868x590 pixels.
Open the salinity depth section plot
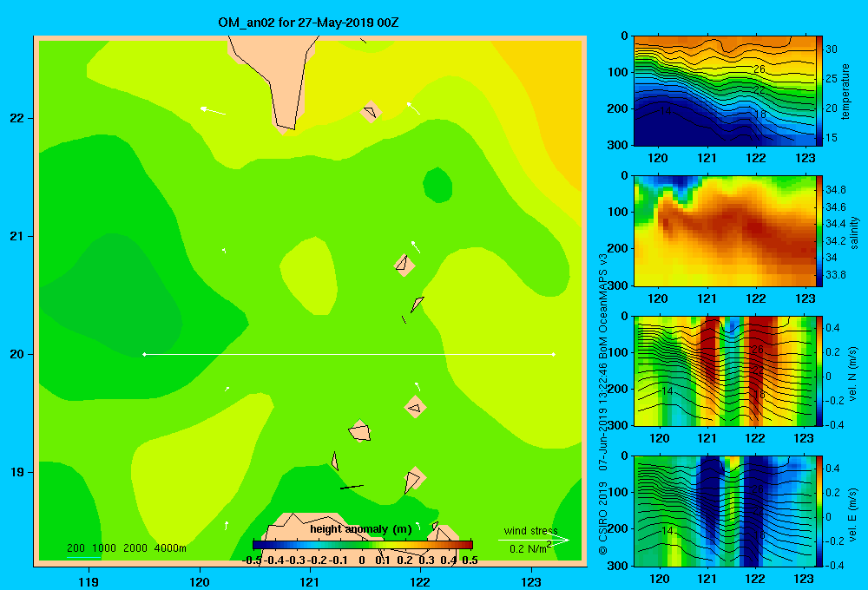click(725, 232)
